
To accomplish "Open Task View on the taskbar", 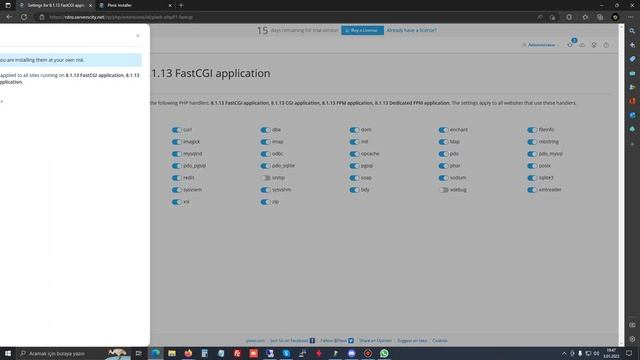I will coord(138,353).
